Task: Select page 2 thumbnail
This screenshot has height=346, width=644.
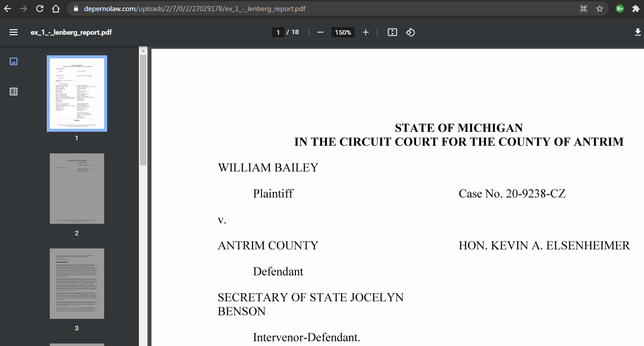Action: (x=77, y=189)
